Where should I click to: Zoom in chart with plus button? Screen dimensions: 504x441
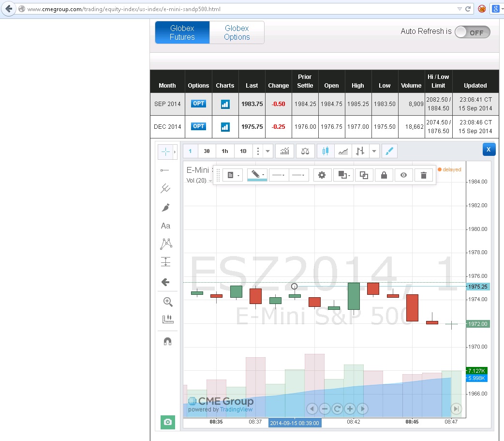click(x=350, y=409)
